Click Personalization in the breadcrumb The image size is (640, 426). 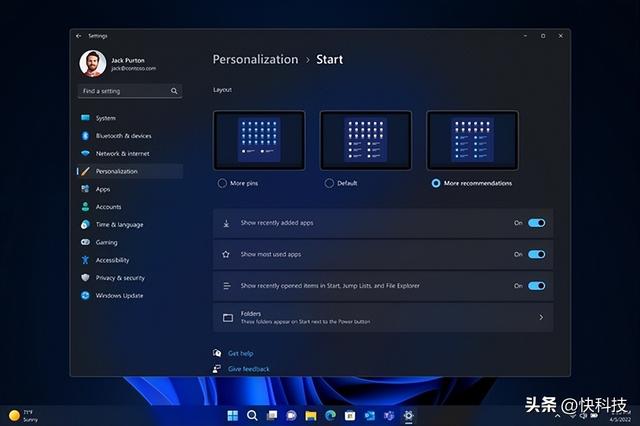coord(256,60)
